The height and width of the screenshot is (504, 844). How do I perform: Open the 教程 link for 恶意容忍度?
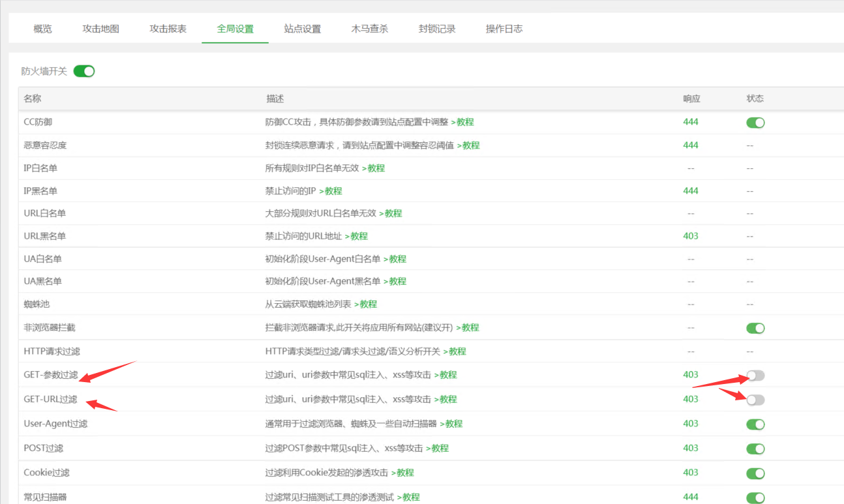(468, 145)
